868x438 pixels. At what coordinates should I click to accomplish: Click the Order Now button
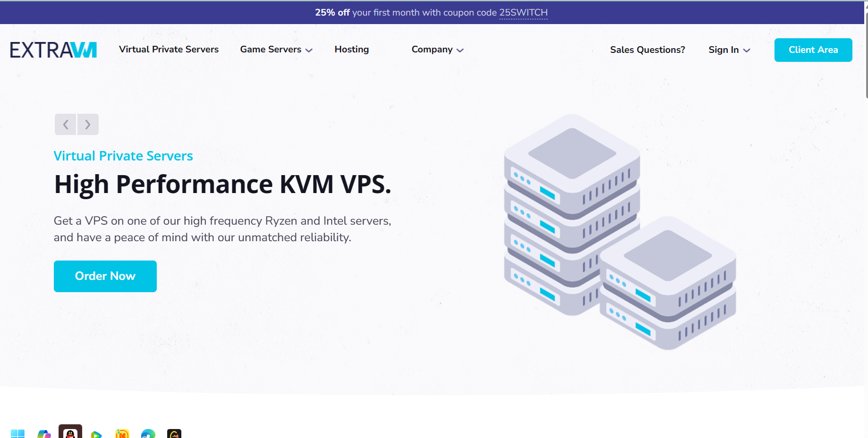105,276
